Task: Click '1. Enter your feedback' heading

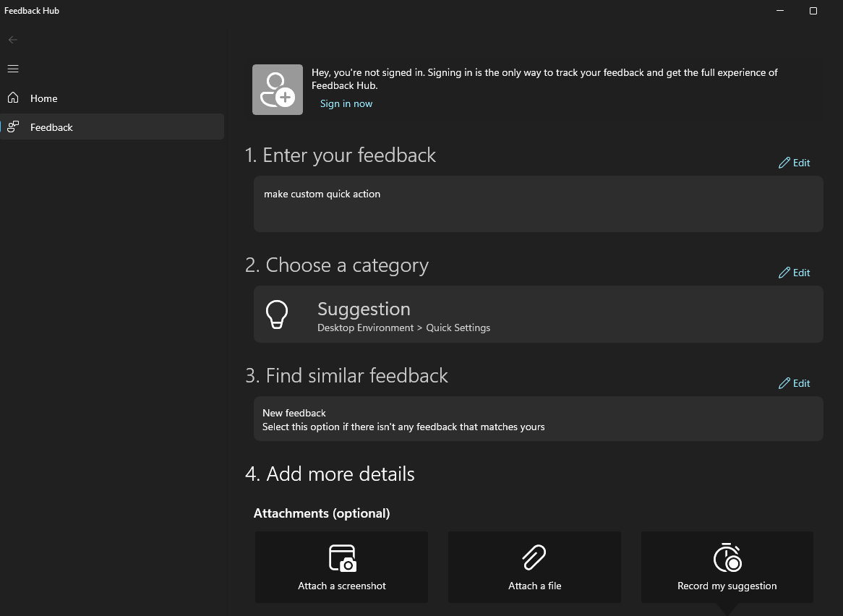Action: point(341,155)
